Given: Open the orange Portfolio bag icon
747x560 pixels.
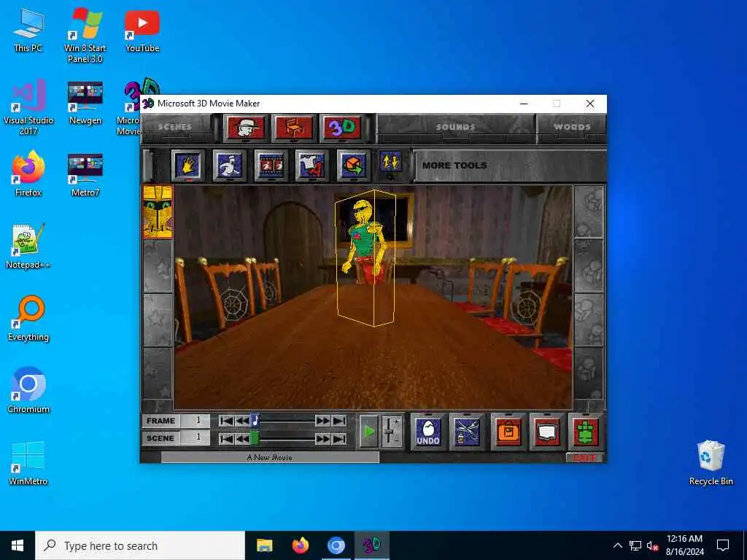Looking at the screenshot, I should [508, 432].
